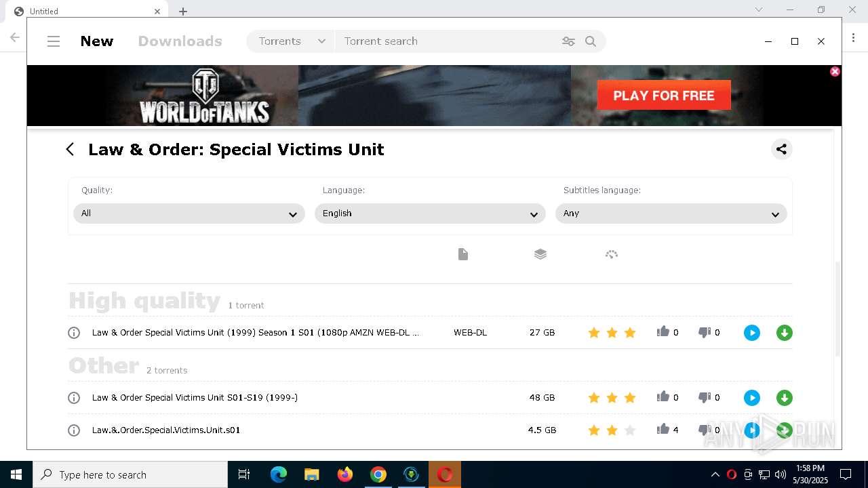Open the hamburger menu
This screenshot has height=488, width=868.
54,41
